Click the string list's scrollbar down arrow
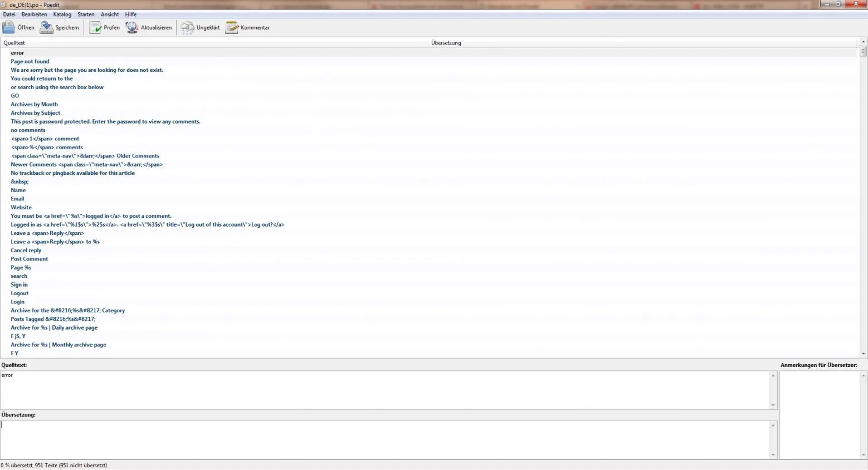The height and width of the screenshot is (470, 868). point(864,354)
